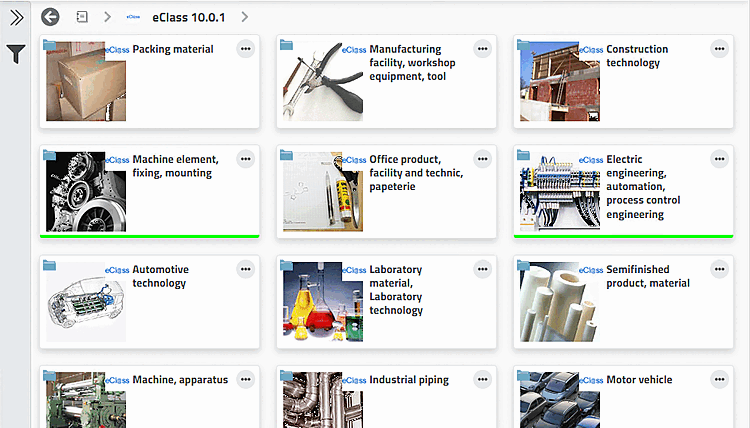Click the parked cars thumbnail
This screenshot has height=428, width=750.
pos(560,400)
